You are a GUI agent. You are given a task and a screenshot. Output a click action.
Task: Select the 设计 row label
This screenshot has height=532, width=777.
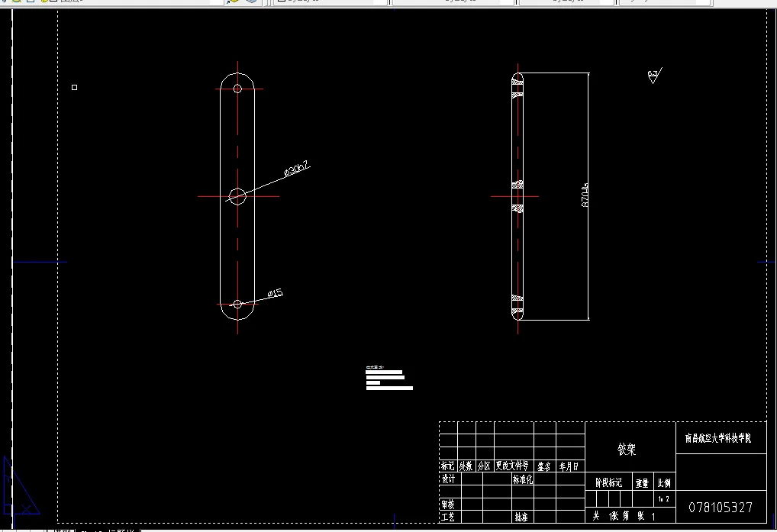tap(449, 479)
